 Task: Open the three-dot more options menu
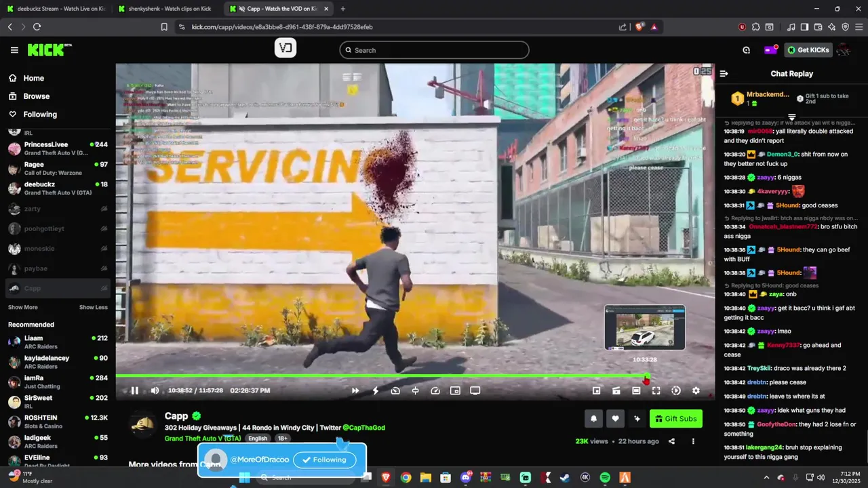tap(693, 441)
